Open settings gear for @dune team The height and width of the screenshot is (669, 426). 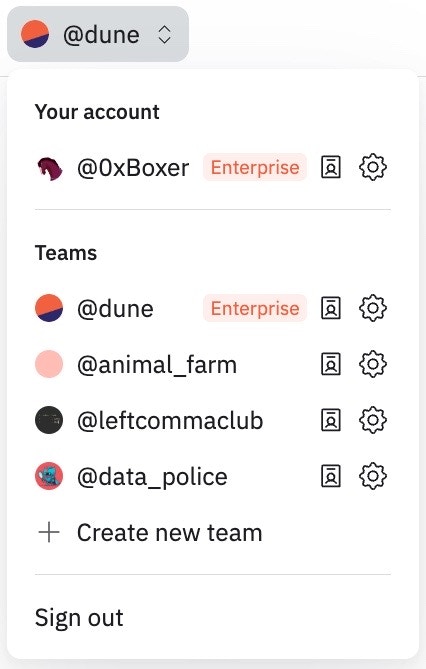click(x=373, y=308)
